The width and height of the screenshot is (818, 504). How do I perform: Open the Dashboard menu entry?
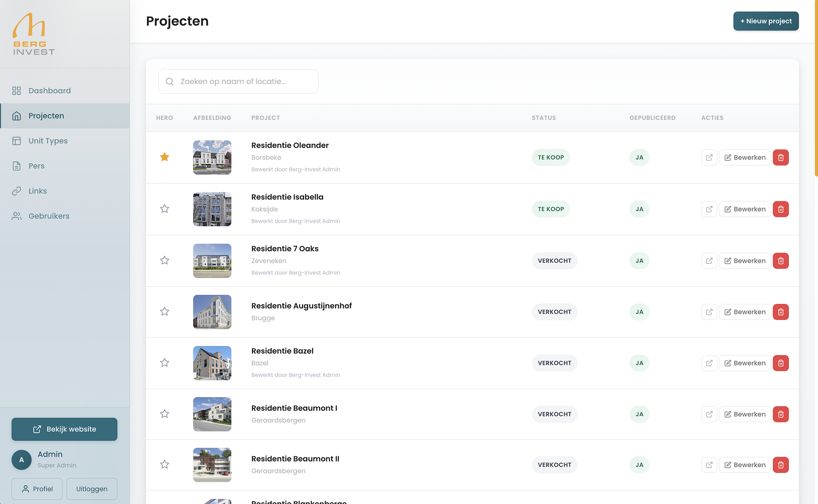(50, 90)
